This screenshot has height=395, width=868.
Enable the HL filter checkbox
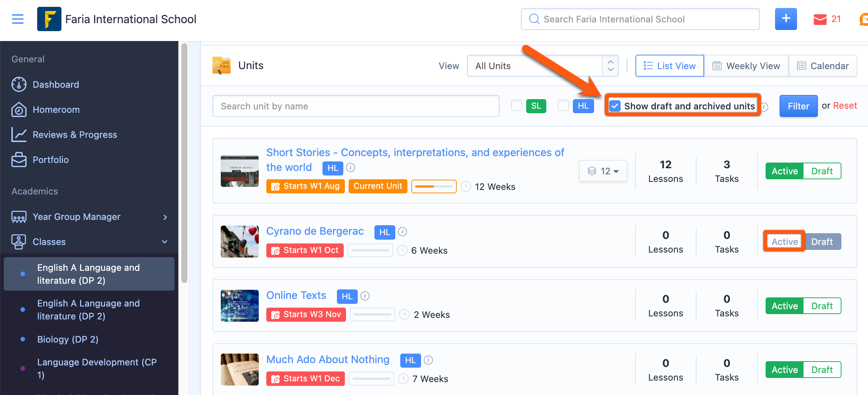pos(563,106)
